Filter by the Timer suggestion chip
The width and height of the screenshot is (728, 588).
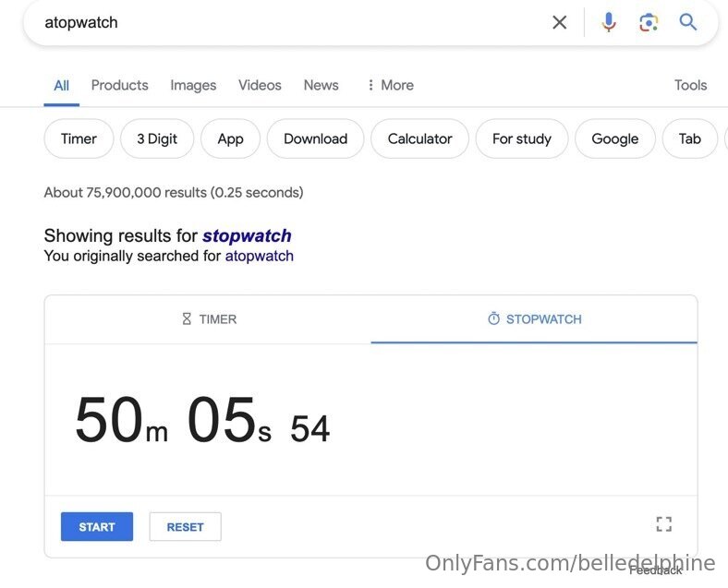point(79,138)
